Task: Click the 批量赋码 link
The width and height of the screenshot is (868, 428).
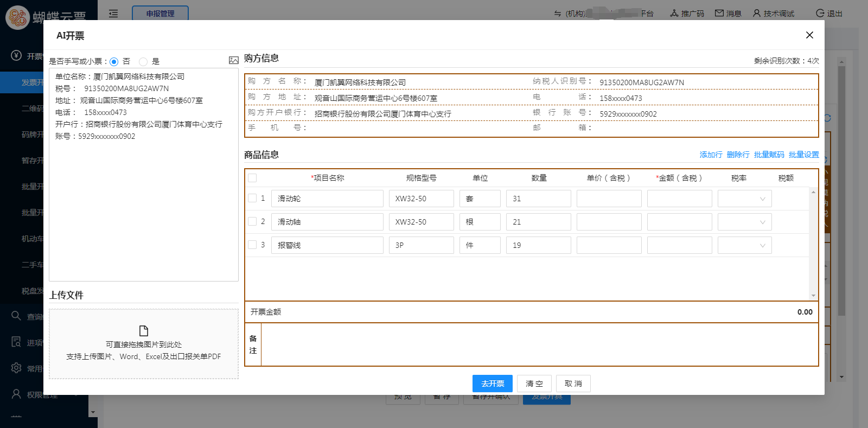Action: [769, 155]
